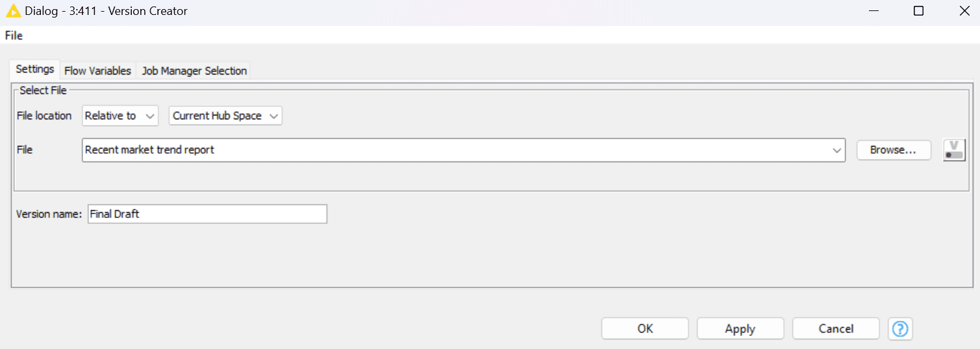Open the Job Manager Selection tab
The image size is (980, 349).
click(194, 71)
